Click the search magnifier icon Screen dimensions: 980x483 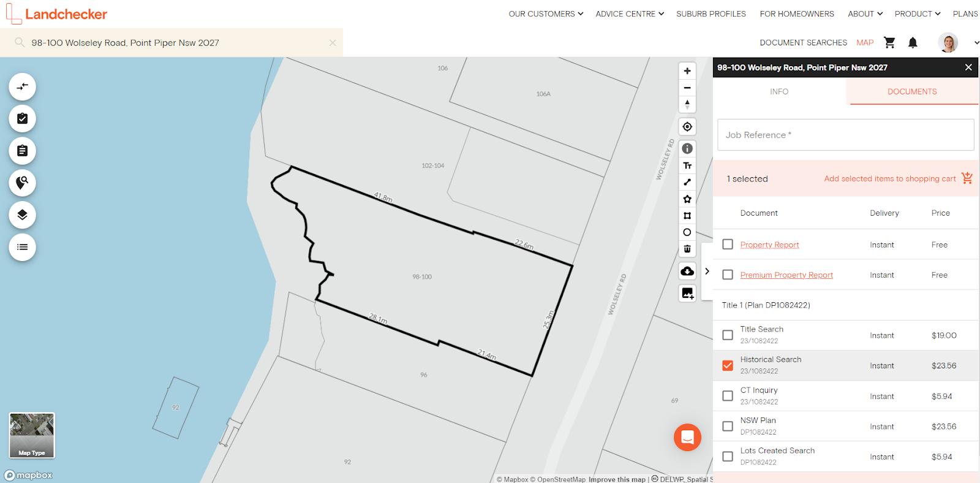20,42
